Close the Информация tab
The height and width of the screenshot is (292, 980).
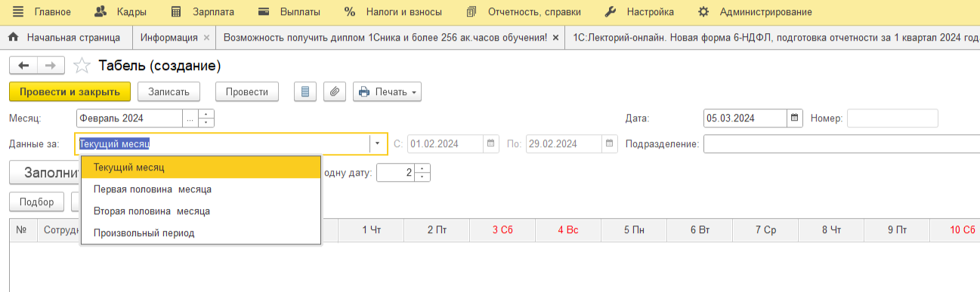[x=206, y=37]
